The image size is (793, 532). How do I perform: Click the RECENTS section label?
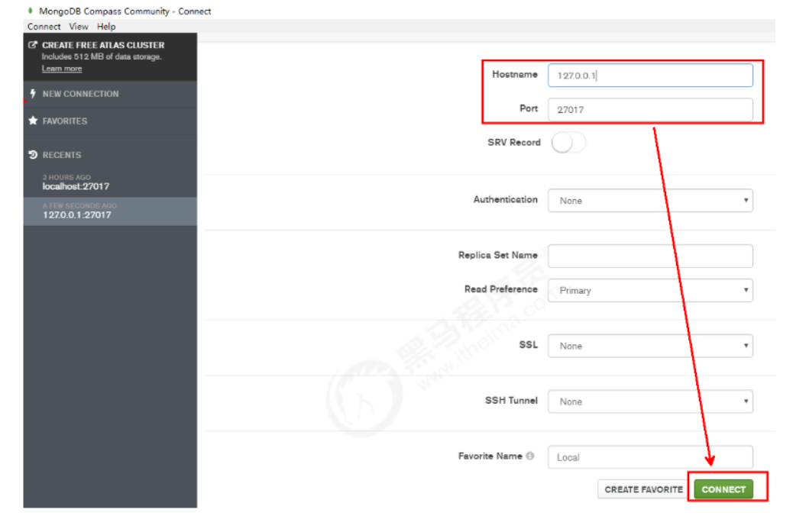click(x=62, y=155)
